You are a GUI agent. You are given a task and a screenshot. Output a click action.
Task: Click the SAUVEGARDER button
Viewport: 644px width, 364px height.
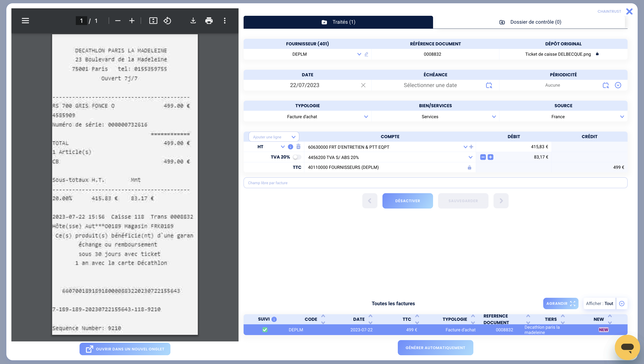tap(463, 201)
